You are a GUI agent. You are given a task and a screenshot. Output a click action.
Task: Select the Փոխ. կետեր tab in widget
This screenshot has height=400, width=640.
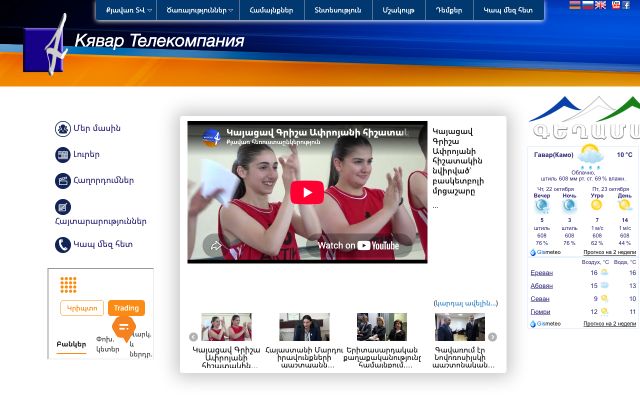(108, 344)
